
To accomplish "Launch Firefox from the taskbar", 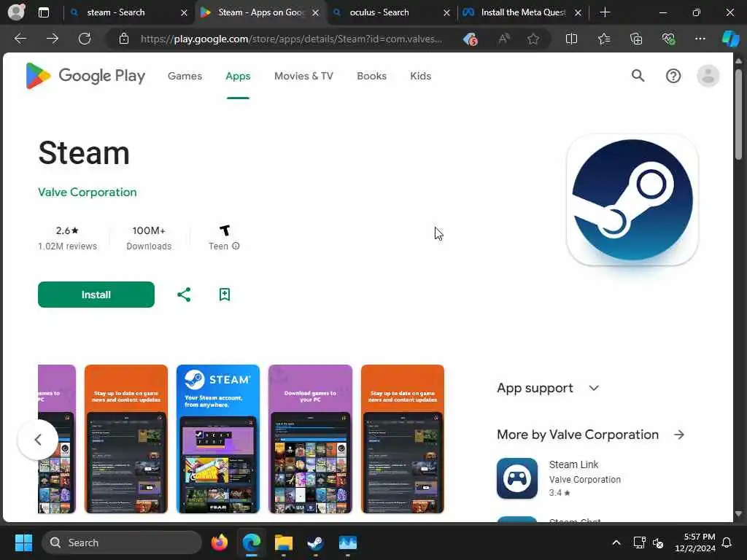I will click(220, 542).
